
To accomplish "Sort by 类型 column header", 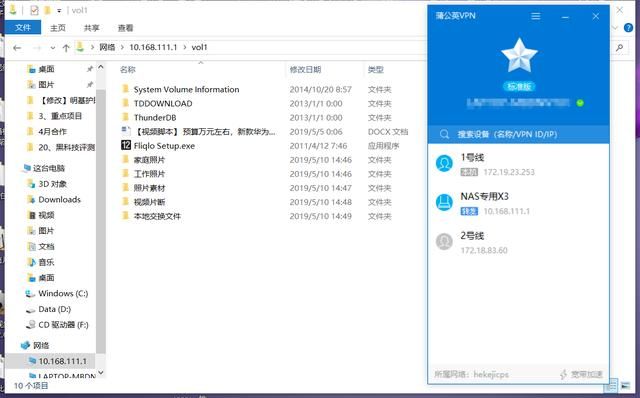I will pyautogui.click(x=376, y=69).
